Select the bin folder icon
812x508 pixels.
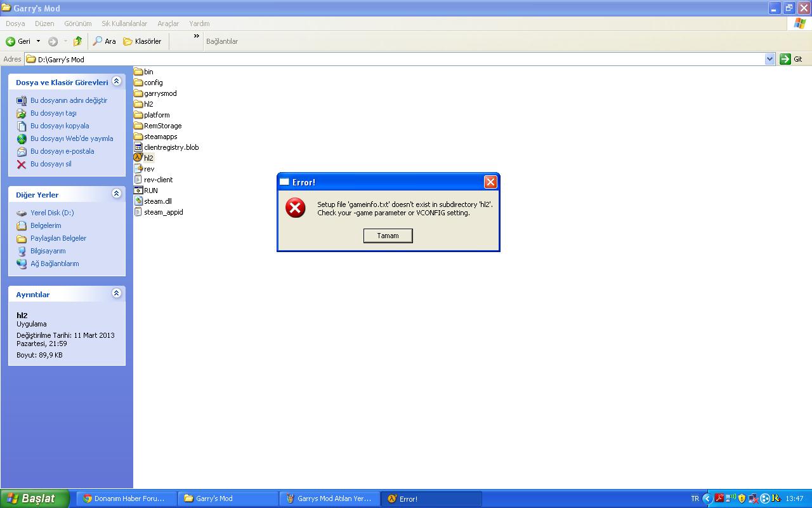[138, 72]
